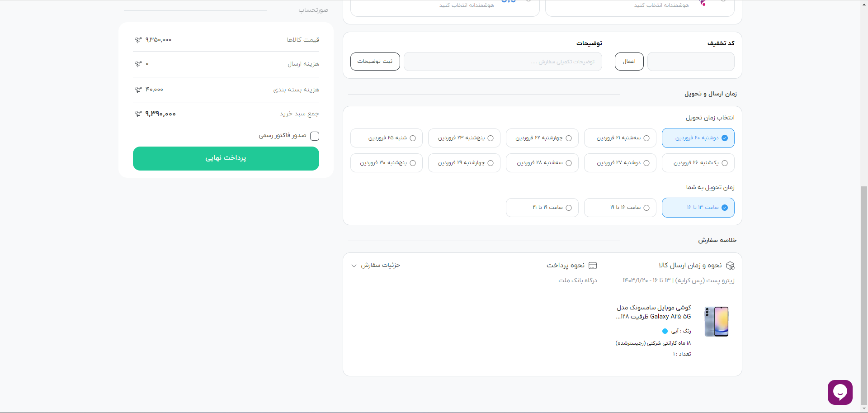
Task: Select delivery date شنبه ۲۵ فروردین
Action: (x=386, y=138)
